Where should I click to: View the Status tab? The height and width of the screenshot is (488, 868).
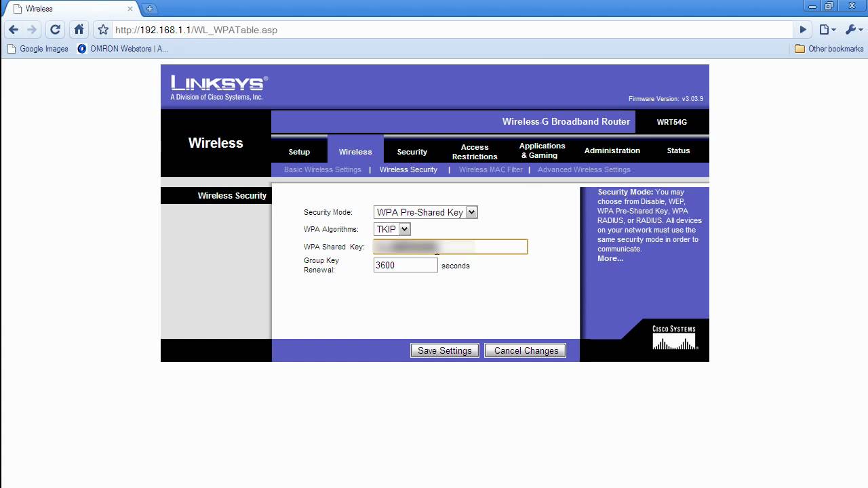click(x=678, y=150)
